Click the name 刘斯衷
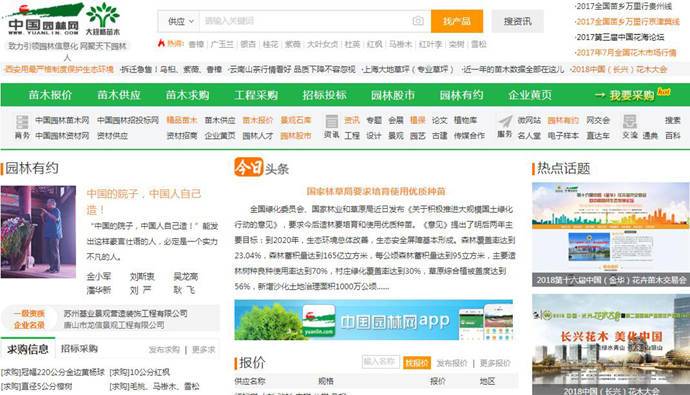Viewport: 690px width, 395px height. [x=142, y=277]
